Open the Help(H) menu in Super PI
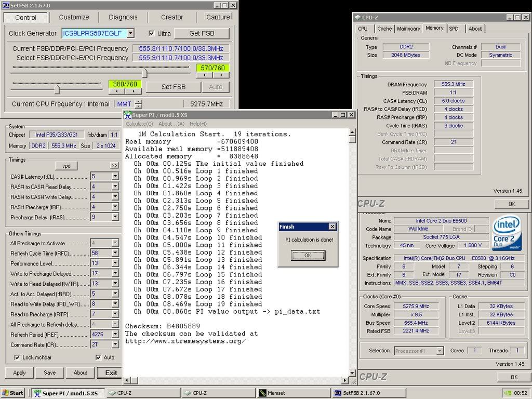532x399 pixels. click(x=198, y=124)
